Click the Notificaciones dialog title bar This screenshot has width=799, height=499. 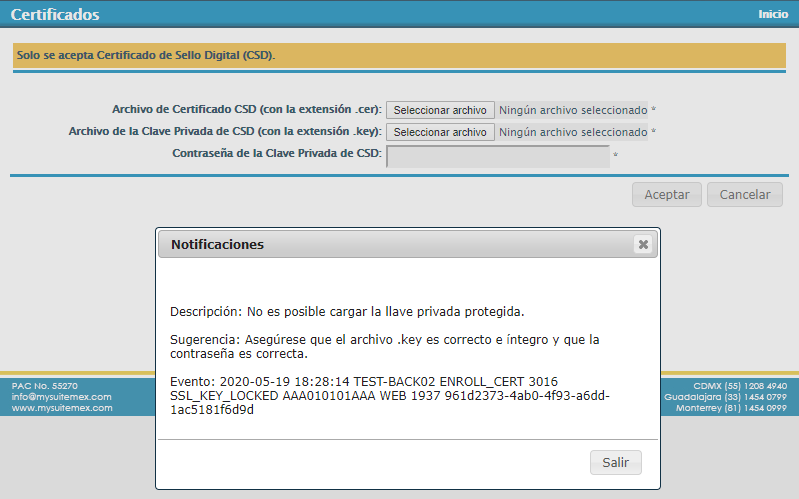pos(400,244)
